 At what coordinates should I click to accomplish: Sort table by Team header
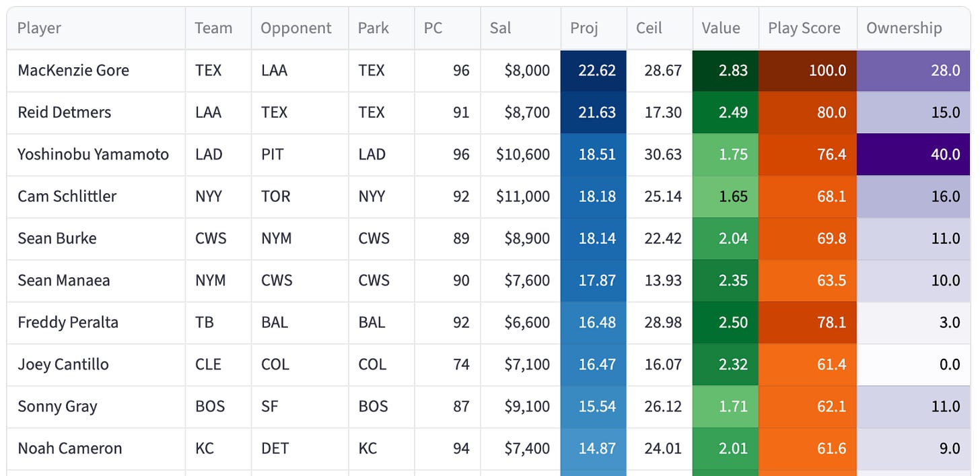(218, 28)
